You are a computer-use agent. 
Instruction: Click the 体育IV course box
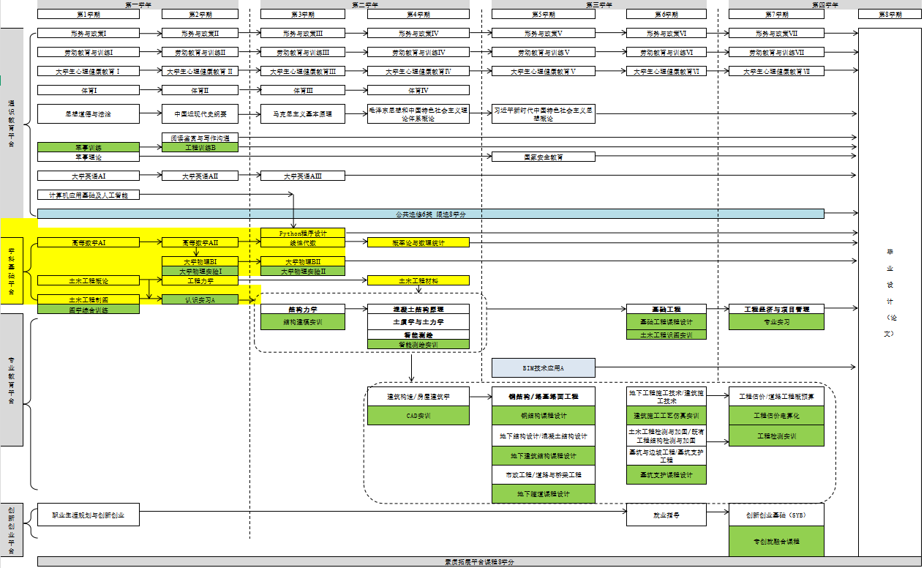(x=418, y=90)
